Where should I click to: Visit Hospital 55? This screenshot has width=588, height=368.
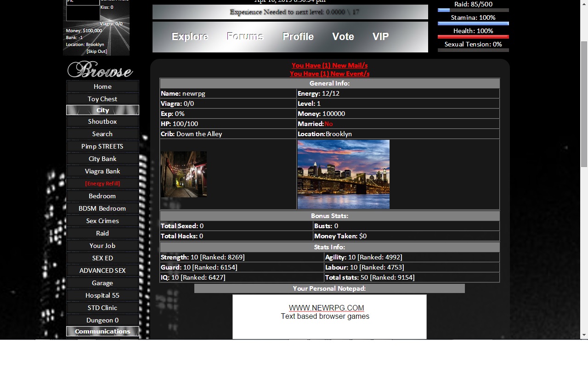[x=102, y=295]
